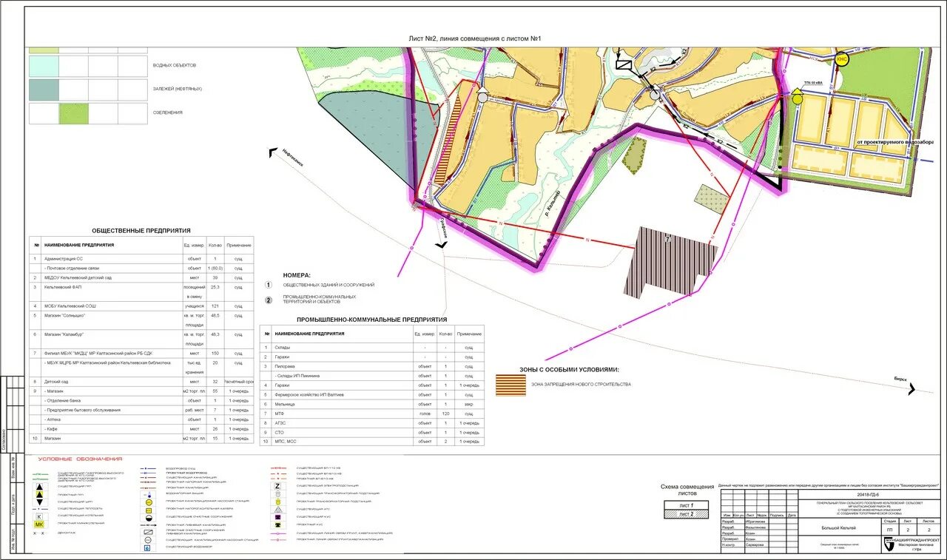Click the Кафе row in public table
The height and width of the screenshot is (560, 947).
click(x=141, y=428)
